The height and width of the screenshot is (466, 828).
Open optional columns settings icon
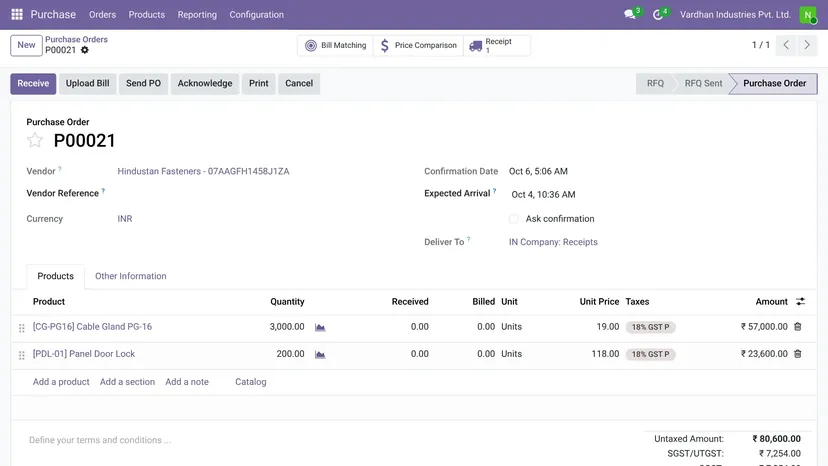tap(801, 302)
